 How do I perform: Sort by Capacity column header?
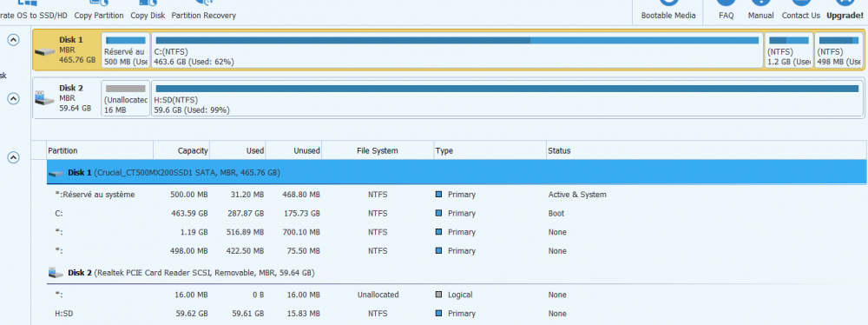coord(181,150)
